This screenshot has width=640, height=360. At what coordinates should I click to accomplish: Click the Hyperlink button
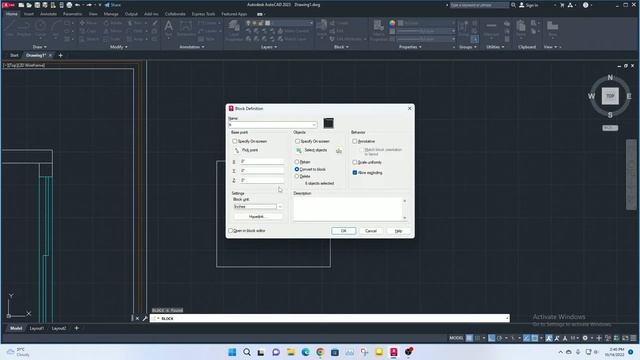coord(257,217)
